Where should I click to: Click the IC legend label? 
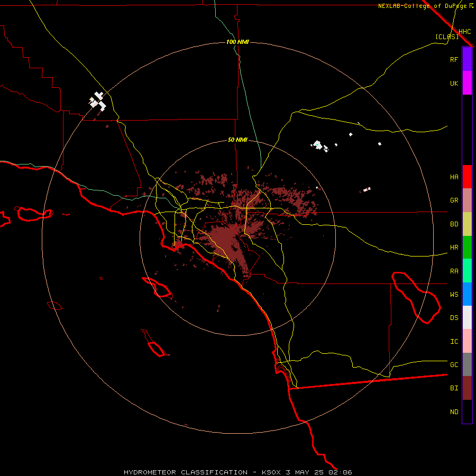pos(454,342)
